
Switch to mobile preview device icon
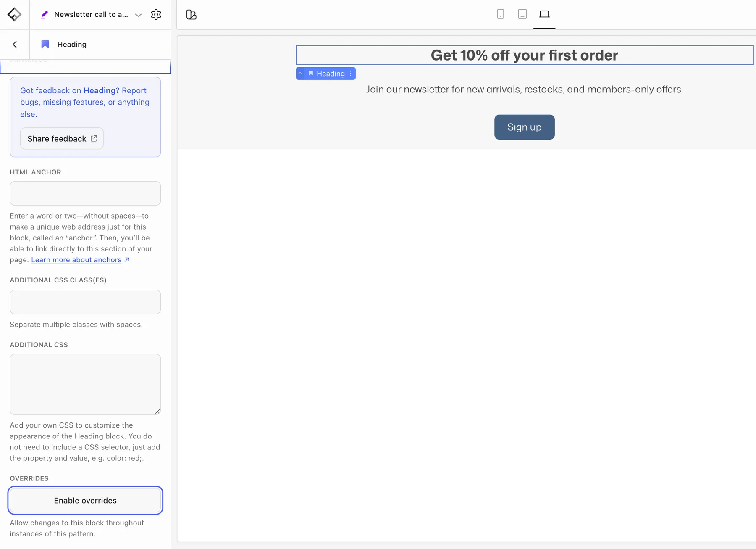point(500,14)
